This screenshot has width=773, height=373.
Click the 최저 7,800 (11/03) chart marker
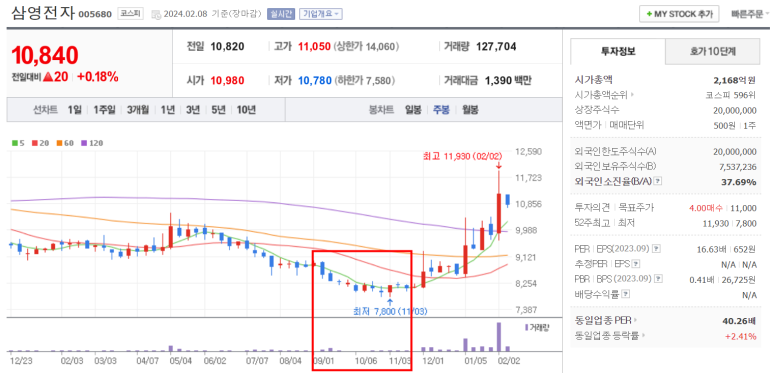(390, 311)
